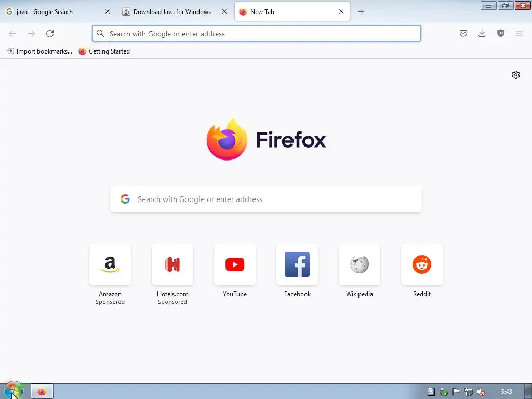This screenshot has height=399, width=532.
Task: Open the Windows Start button
Action: click(14, 390)
